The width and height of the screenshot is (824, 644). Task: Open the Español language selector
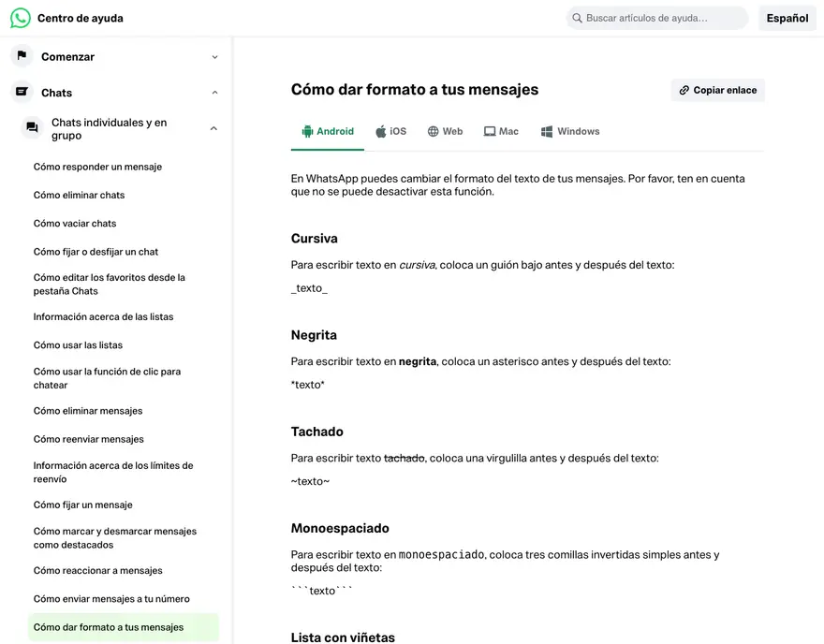coord(787,18)
